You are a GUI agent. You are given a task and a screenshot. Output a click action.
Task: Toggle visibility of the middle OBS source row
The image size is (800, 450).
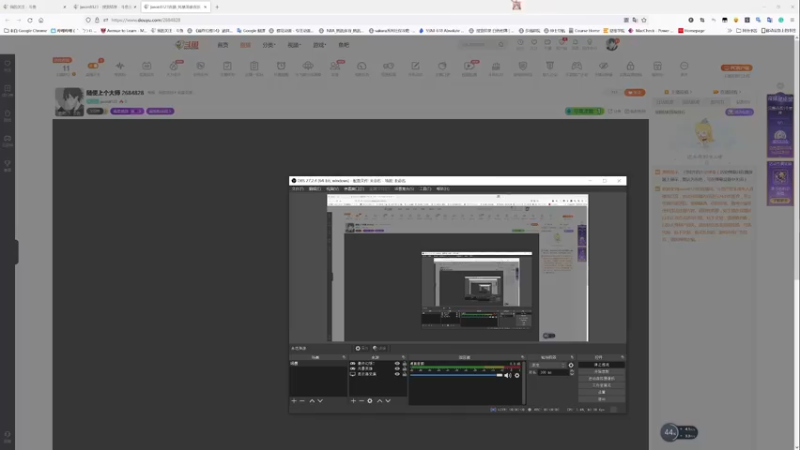click(x=397, y=368)
